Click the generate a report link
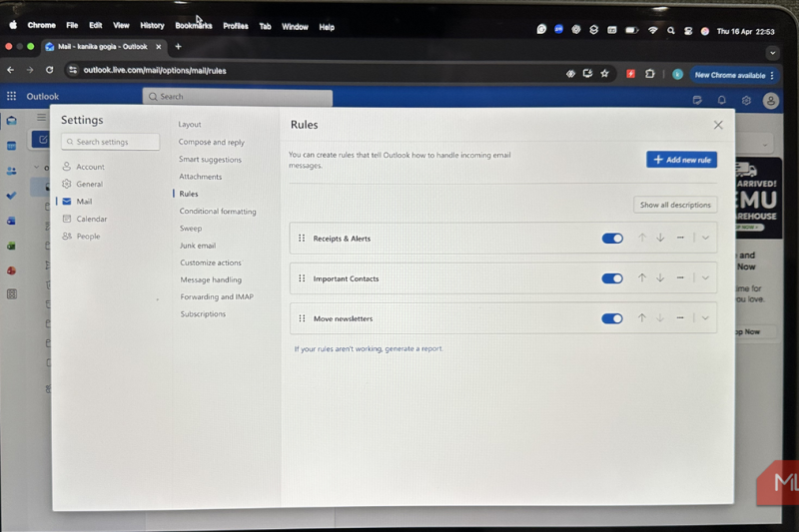 click(x=413, y=348)
